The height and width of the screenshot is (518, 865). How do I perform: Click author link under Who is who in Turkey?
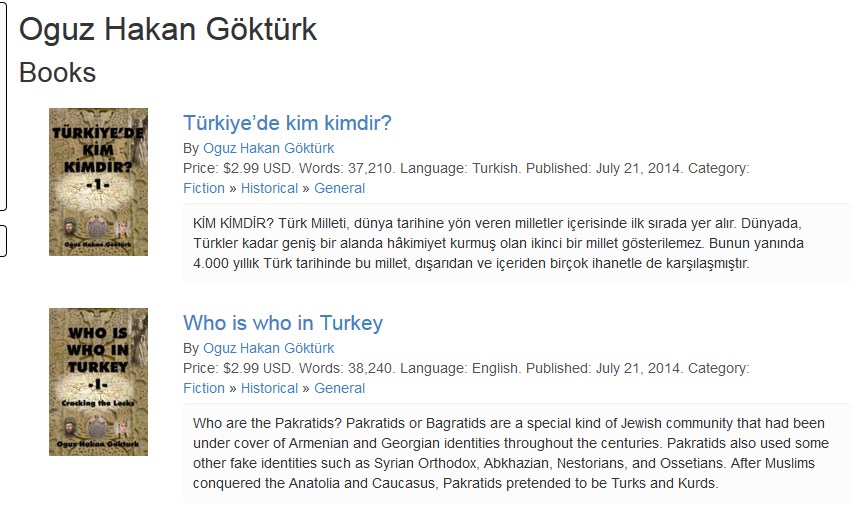tap(270, 348)
